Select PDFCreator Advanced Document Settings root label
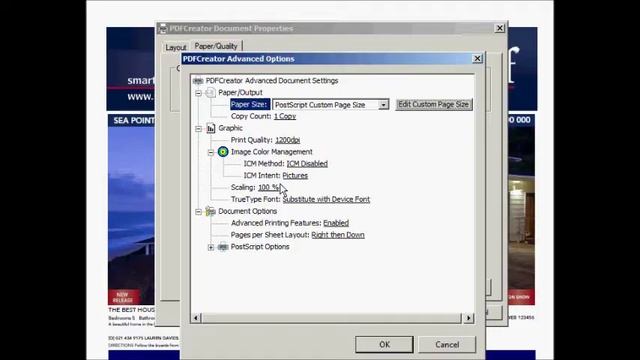The image size is (640, 360). (272, 81)
